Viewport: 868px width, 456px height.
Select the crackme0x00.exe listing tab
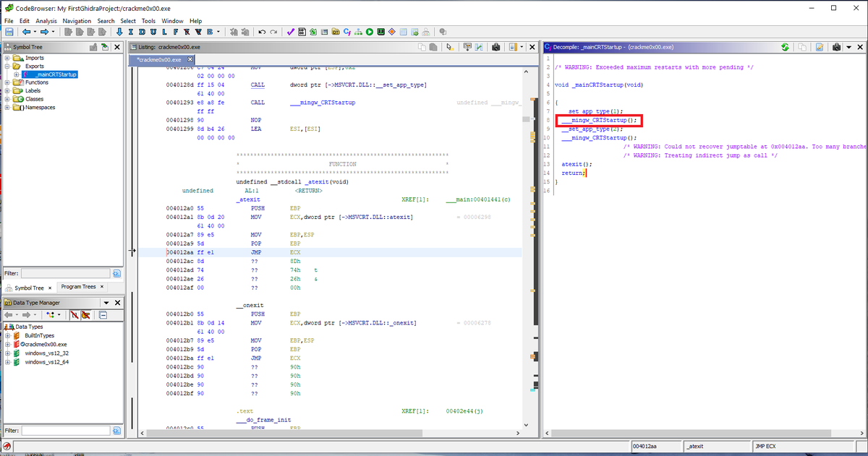(x=158, y=59)
